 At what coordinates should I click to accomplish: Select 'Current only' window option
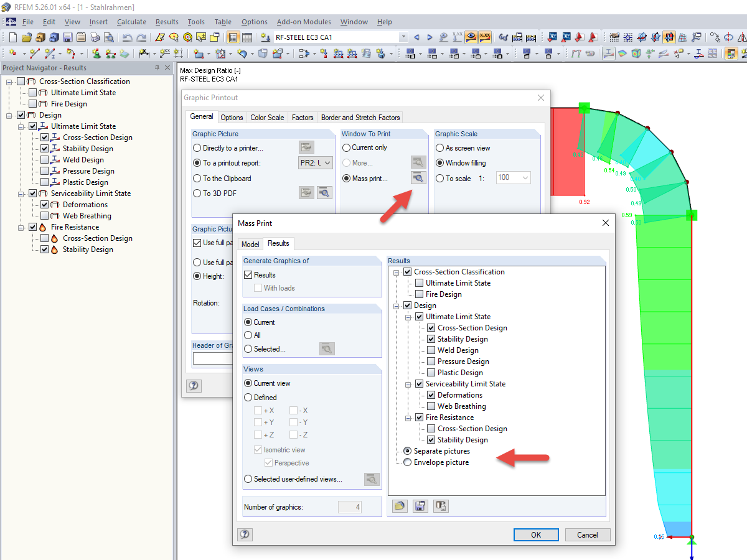347,148
